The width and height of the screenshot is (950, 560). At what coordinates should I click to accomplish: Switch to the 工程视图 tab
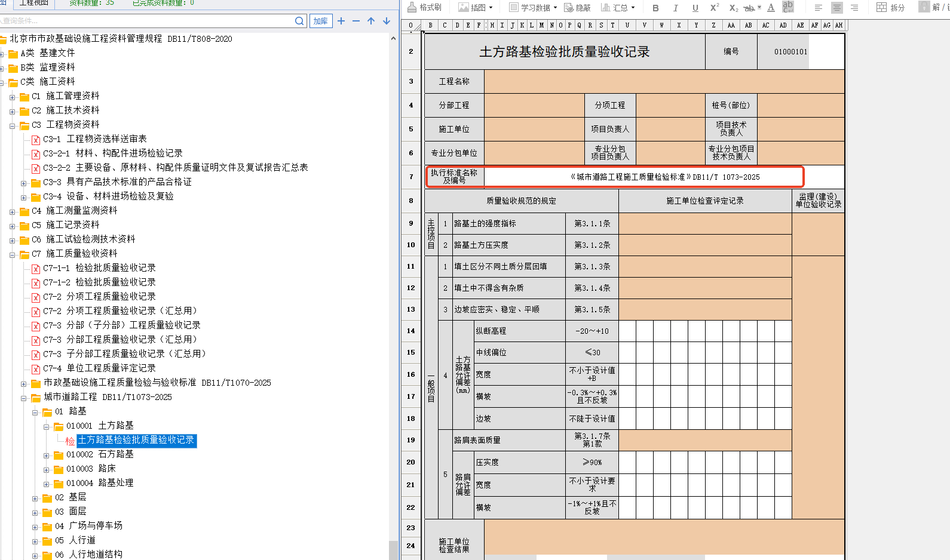33,3
